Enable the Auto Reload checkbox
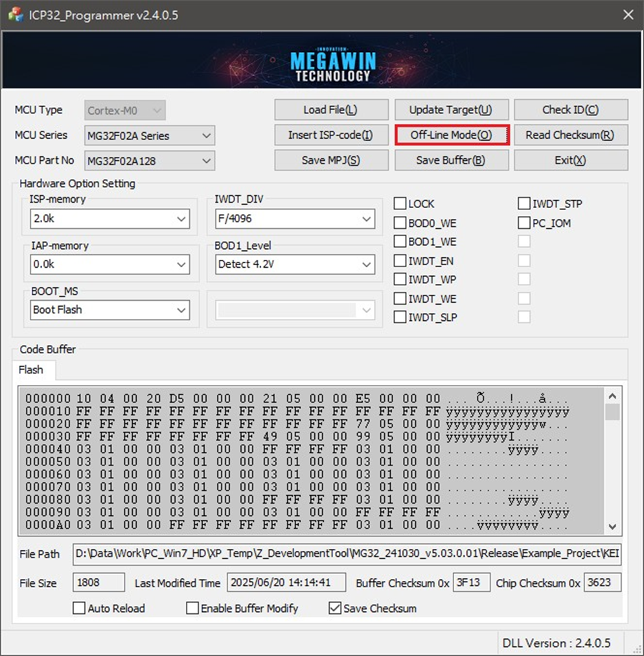644x656 pixels. pyautogui.click(x=79, y=608)
